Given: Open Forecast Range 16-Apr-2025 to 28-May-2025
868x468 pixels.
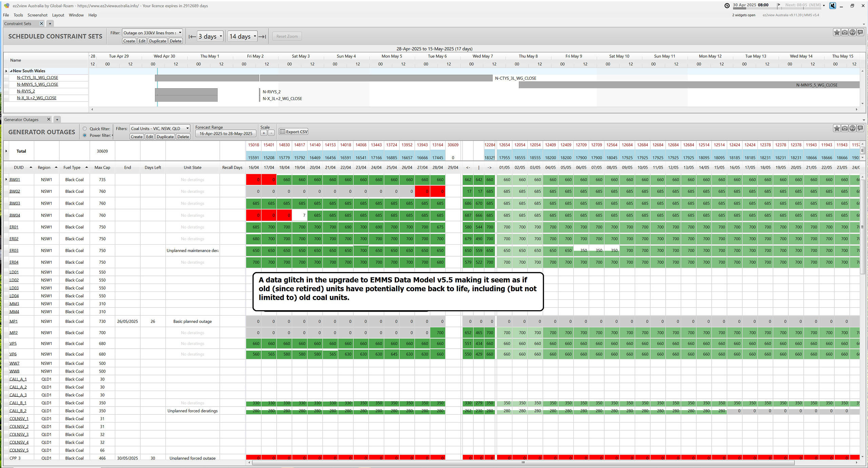Looking at the screenshot, I should 226,134.
